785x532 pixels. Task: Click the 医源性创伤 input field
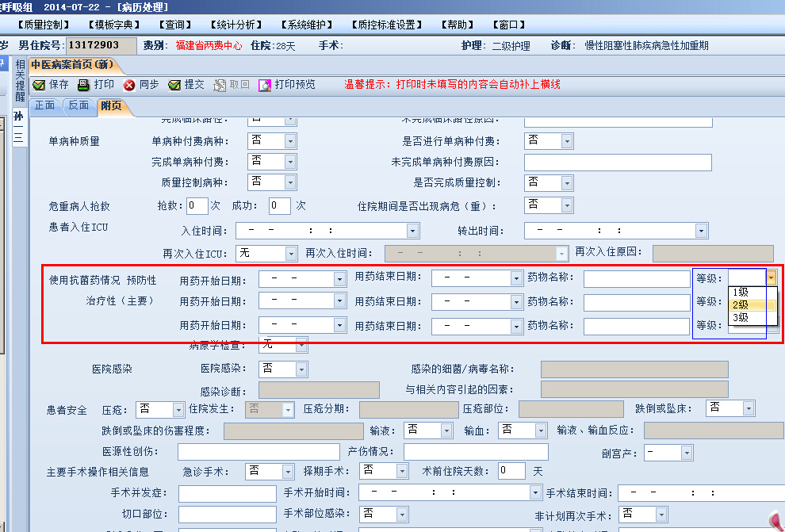point(258,451)
